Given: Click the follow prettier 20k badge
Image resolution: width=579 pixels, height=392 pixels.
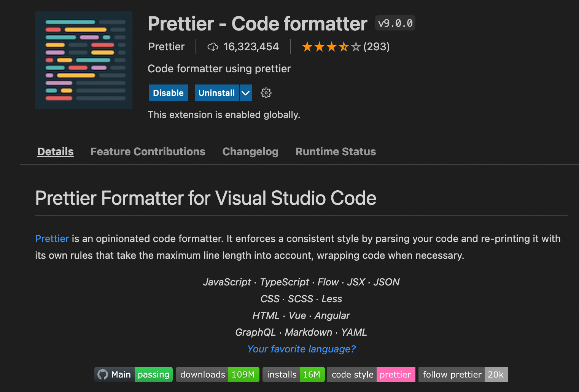Looking at the screenshot, I should pyautogui.click(x=463, y=374).
